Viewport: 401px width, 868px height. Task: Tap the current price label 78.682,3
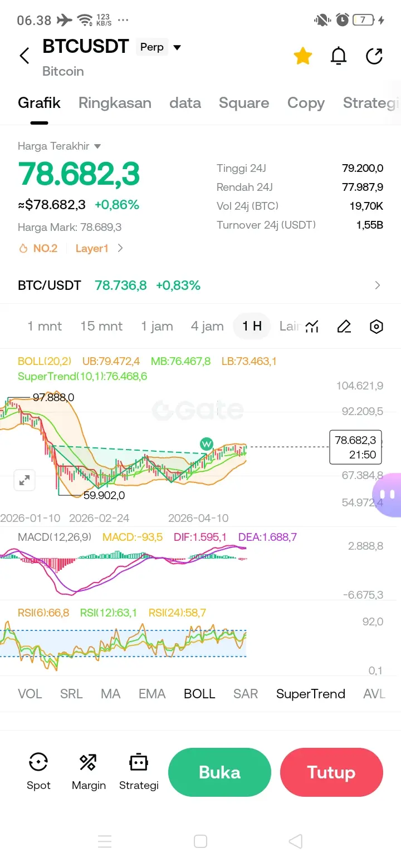(x=355, y=447)
